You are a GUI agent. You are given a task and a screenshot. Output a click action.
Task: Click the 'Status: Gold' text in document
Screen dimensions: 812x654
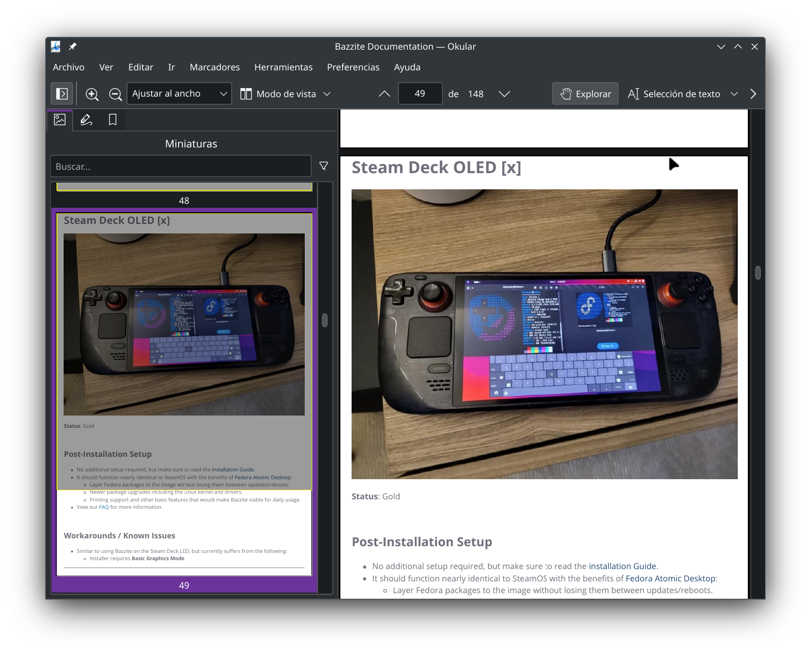(376, 497)
